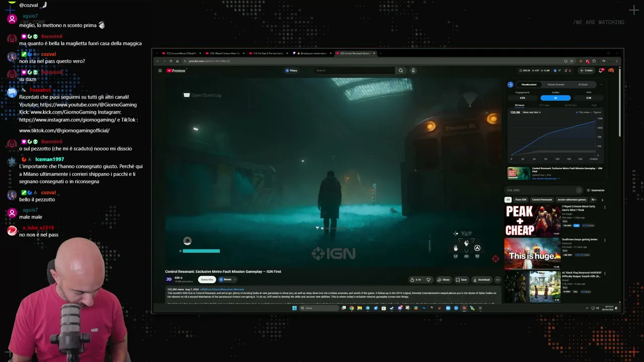
Task: Click the Outlier 2x score pill
Action: (555, 98)
